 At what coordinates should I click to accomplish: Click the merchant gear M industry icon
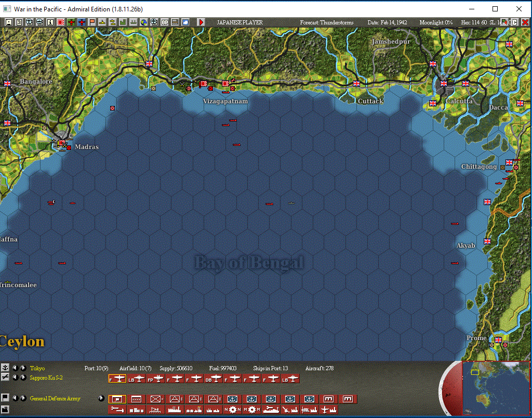(252, 410)
